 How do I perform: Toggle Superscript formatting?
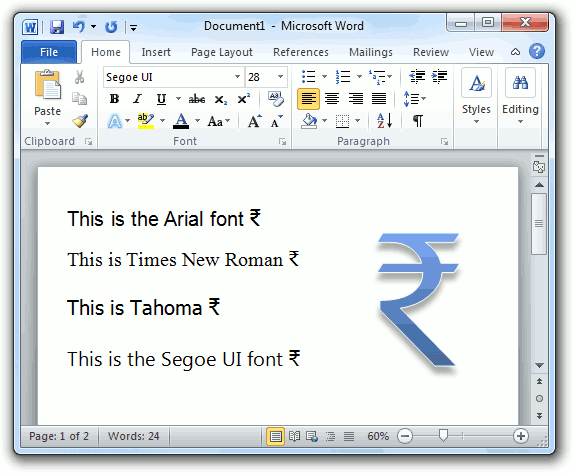click(x=243, y=99)
